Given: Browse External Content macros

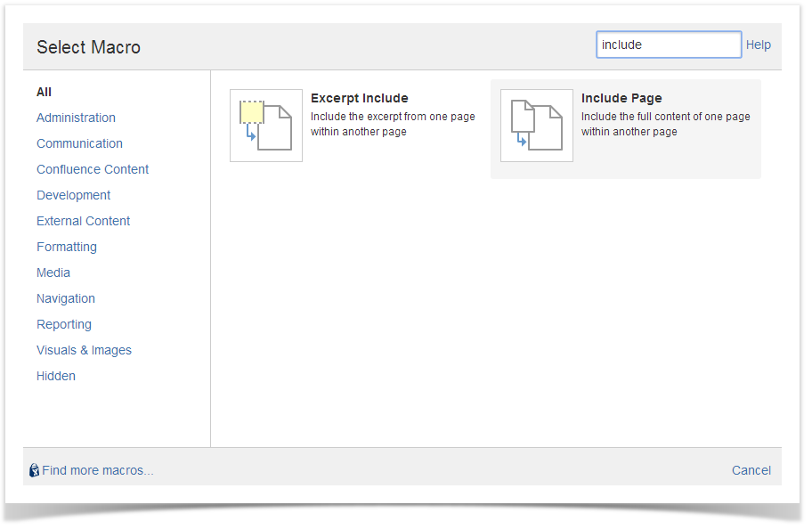Looking at the screenshot, I should click(84, 221).
